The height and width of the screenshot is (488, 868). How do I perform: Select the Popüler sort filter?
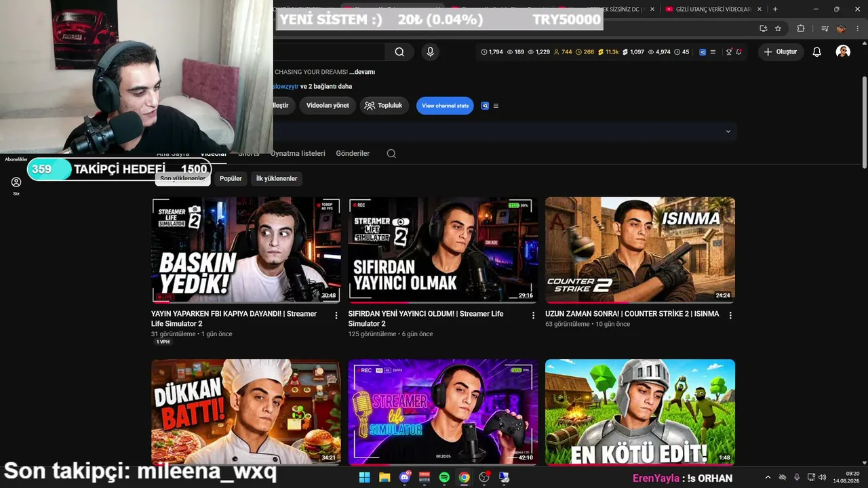pos(231,178)
